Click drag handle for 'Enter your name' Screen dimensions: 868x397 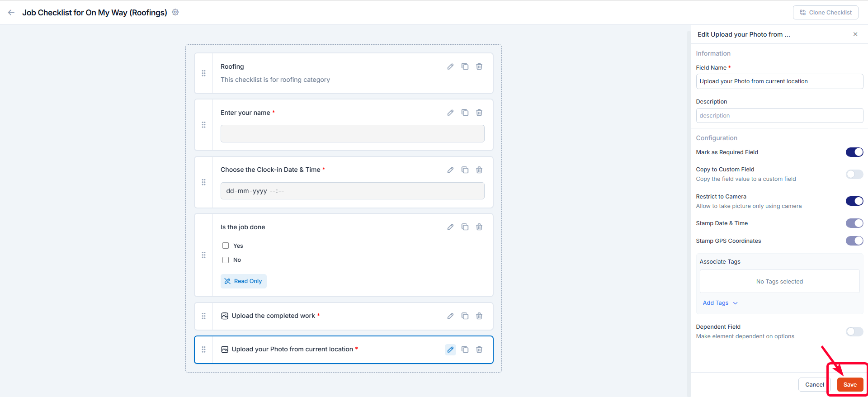[203, 125]
